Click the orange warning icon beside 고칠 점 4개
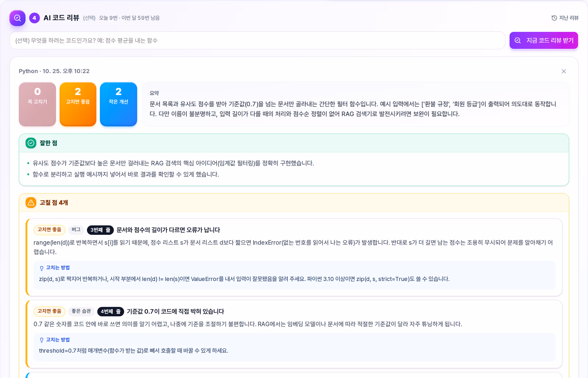The height and width of the screenshot is (378, 588). pos(31,202)
